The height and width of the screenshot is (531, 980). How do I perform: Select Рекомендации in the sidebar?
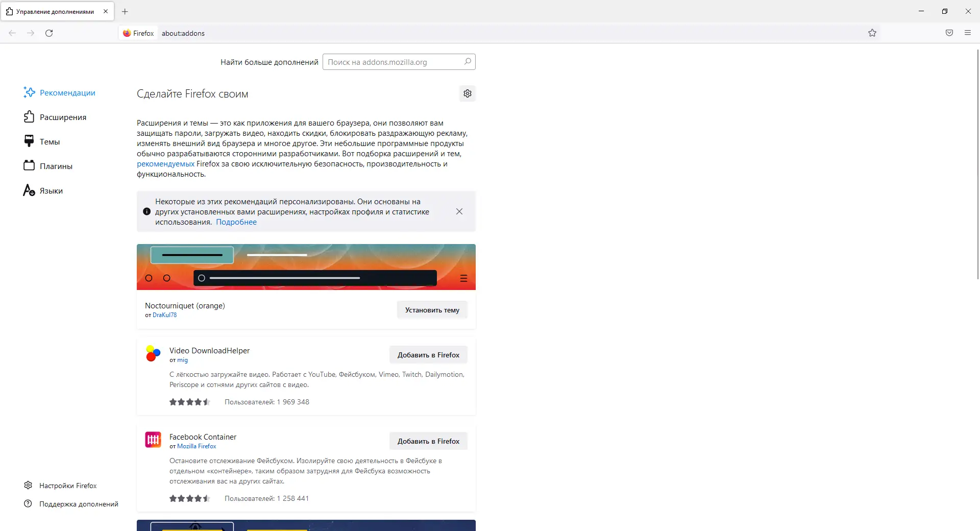click(67, 92)
